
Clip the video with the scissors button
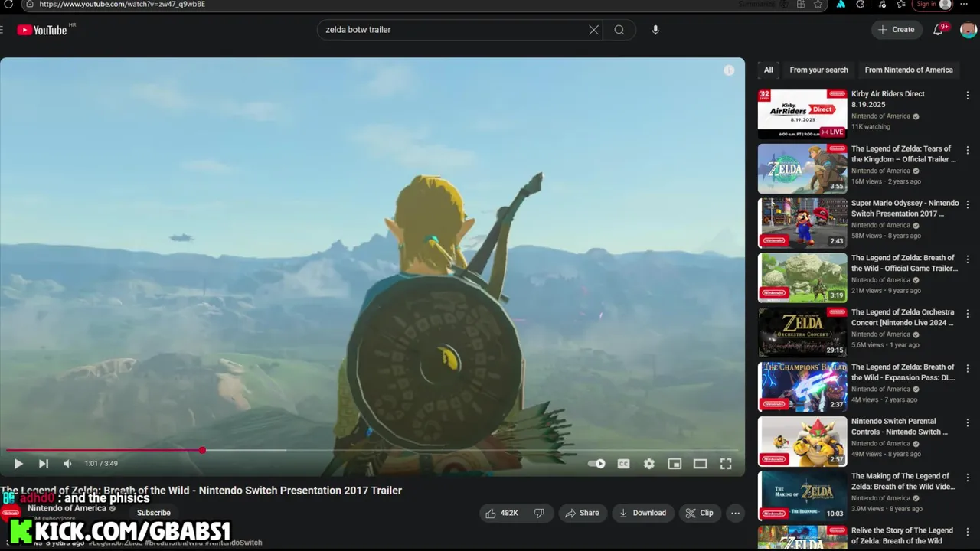click(699, 513)
